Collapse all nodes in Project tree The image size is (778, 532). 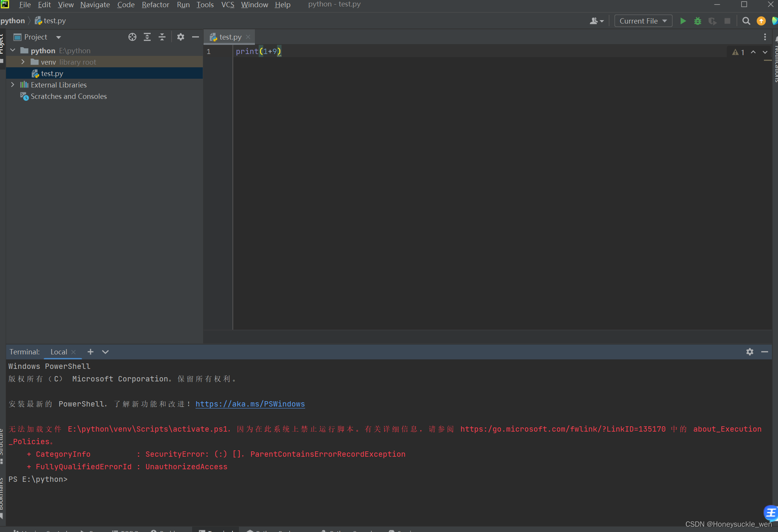tap(162, 37)
